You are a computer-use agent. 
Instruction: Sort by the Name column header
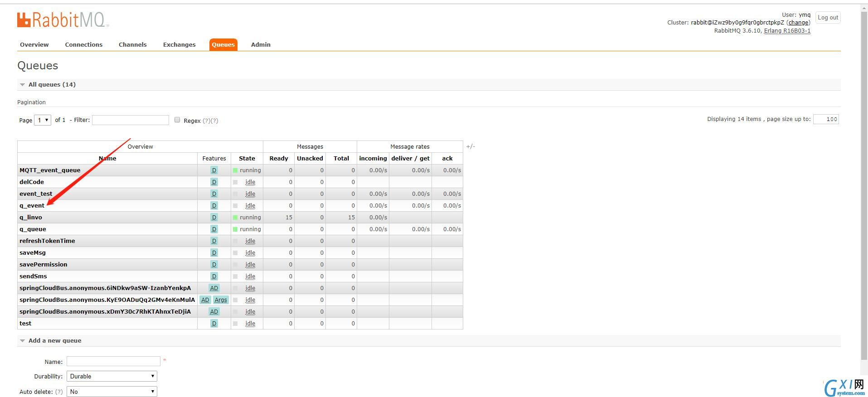[107, 158]
